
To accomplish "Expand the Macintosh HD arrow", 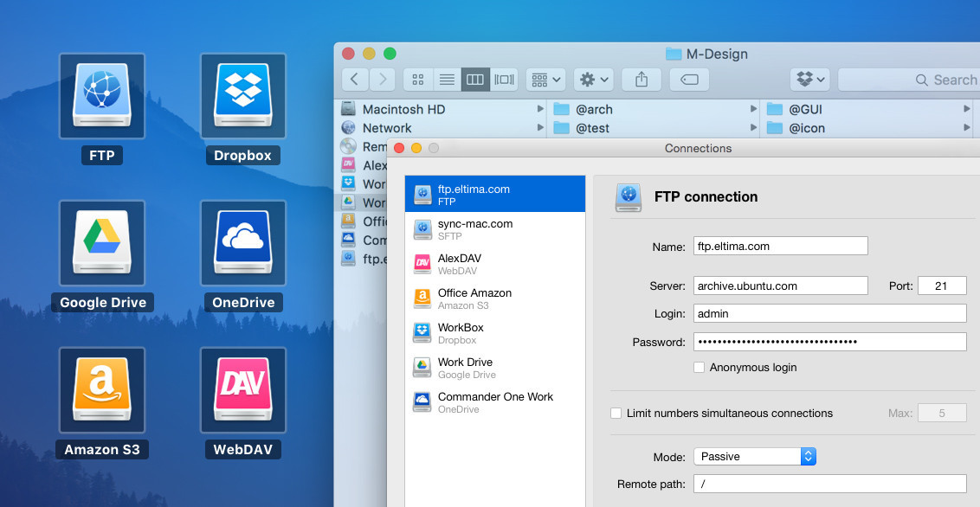I will [x=540, y=109].
